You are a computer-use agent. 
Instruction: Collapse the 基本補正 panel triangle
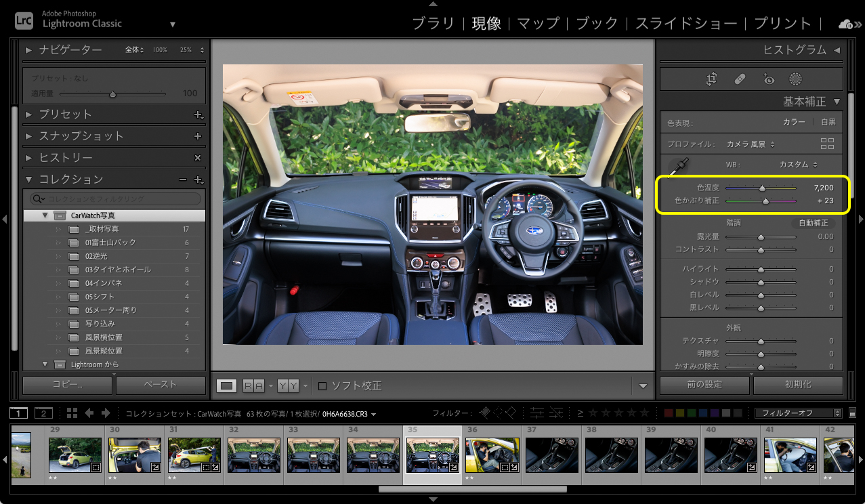point(835,102)
